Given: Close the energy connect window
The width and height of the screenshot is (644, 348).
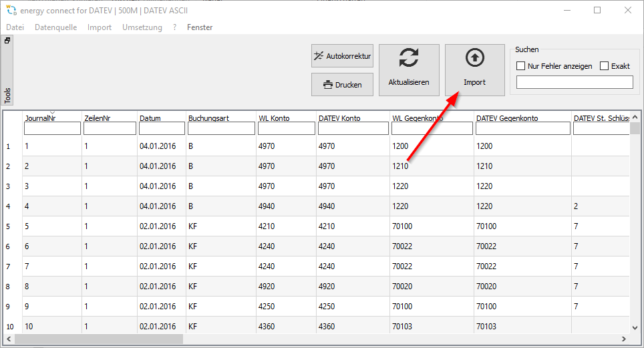Looking at the screenshot, I should click(x=628, y=10).
